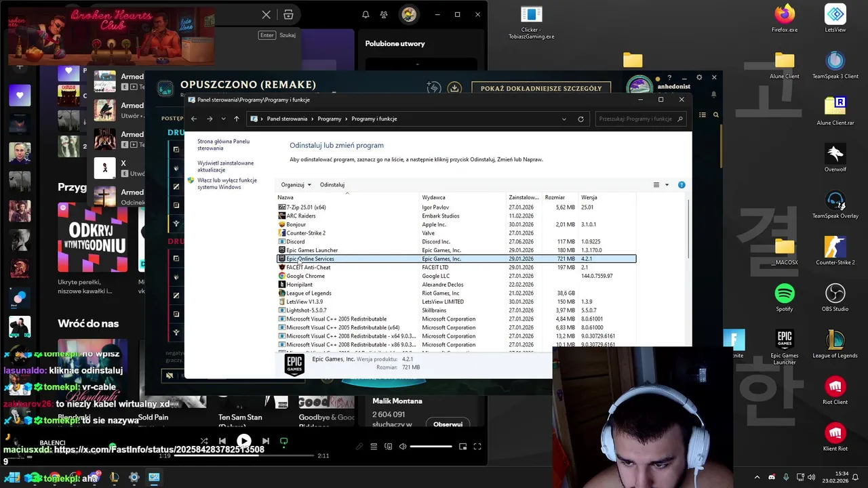Mute Spotify using the speaker icon
This screenshot has width=868, height=488.
click(403, 447)
